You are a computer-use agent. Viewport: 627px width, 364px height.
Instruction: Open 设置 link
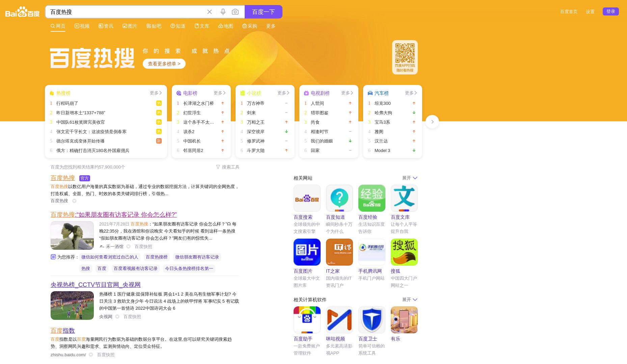[590, 11]
